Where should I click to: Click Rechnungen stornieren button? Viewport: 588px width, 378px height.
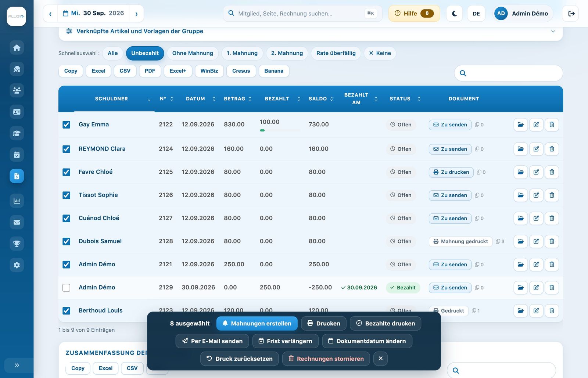tap(326, 359)
